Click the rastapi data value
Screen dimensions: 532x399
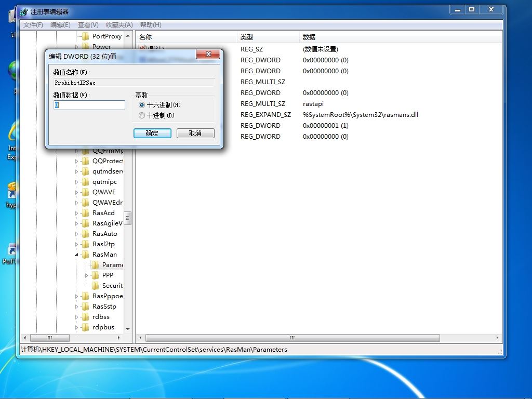point(313,104)
